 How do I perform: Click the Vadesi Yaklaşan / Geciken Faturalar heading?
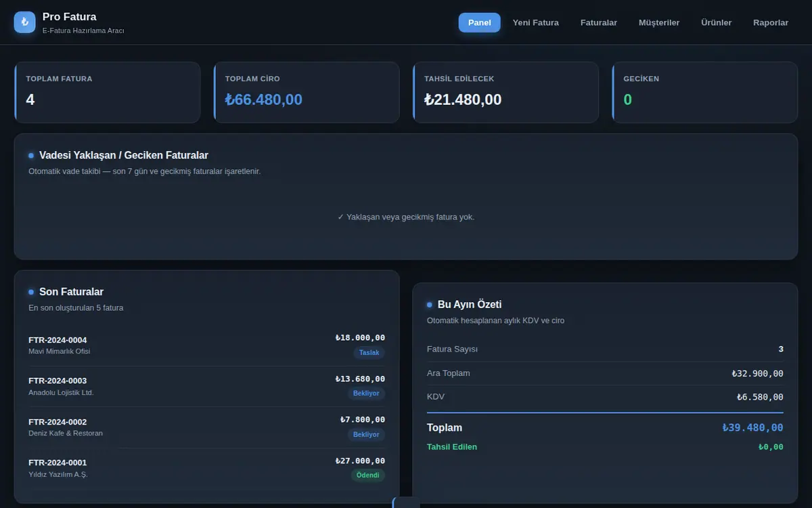click(x=124, y=155)
